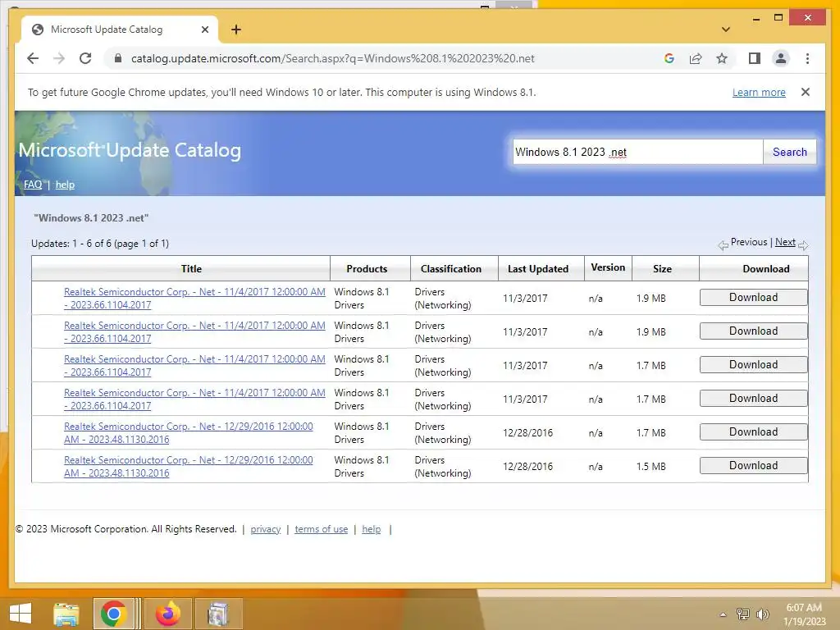Screen dimensions: 840x630
Task: Show hidden system tray icons
Action: click(723, 614)
